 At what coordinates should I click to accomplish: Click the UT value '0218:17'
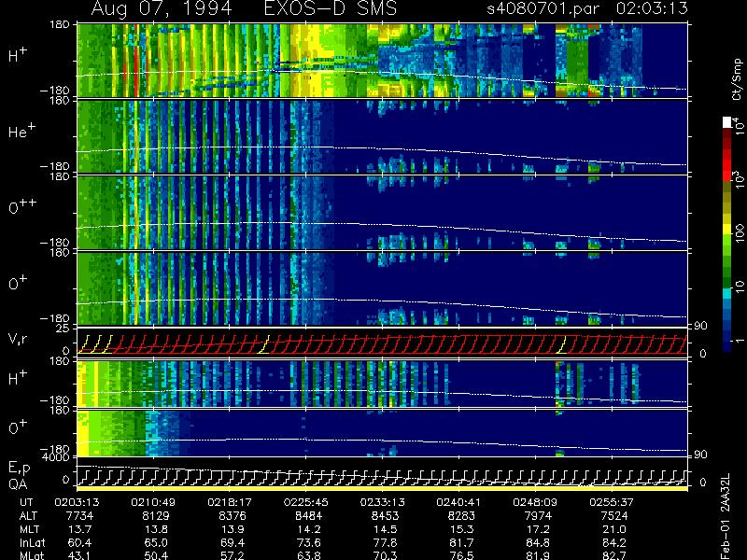point(230,502)
